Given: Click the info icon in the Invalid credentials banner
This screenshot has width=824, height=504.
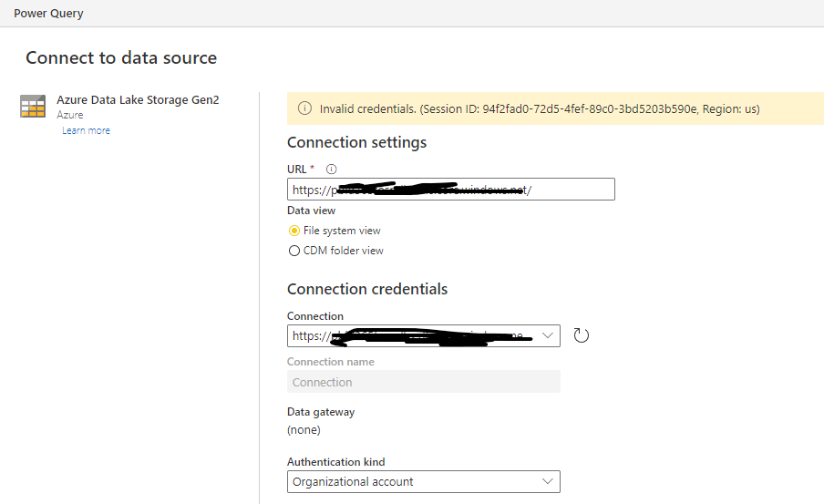Looking at the screenshot, I should coord(304,108).
